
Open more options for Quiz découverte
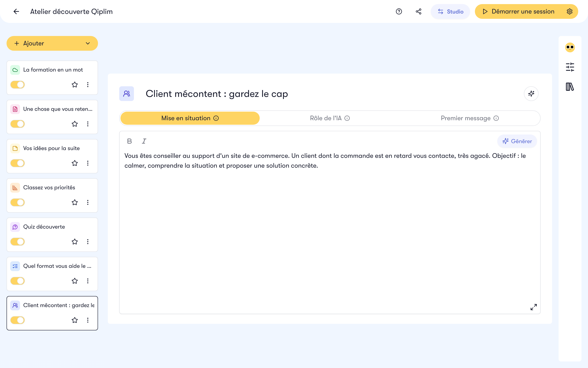pyautogui.click(x=88, y=242)
